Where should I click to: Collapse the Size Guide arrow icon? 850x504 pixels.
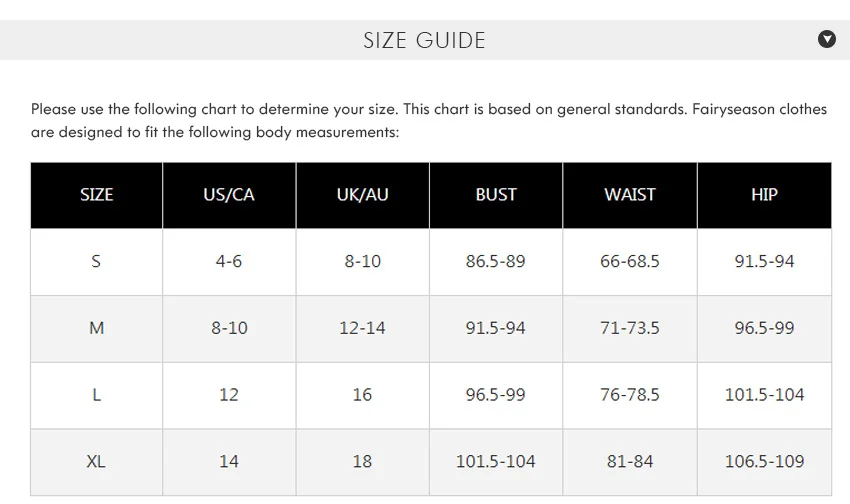click(x=826, y=39)
